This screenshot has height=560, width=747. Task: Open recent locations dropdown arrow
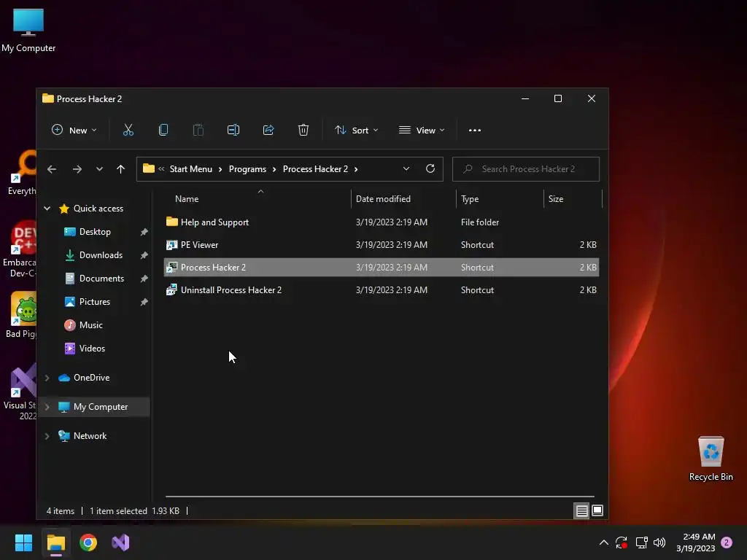(99, 169)
